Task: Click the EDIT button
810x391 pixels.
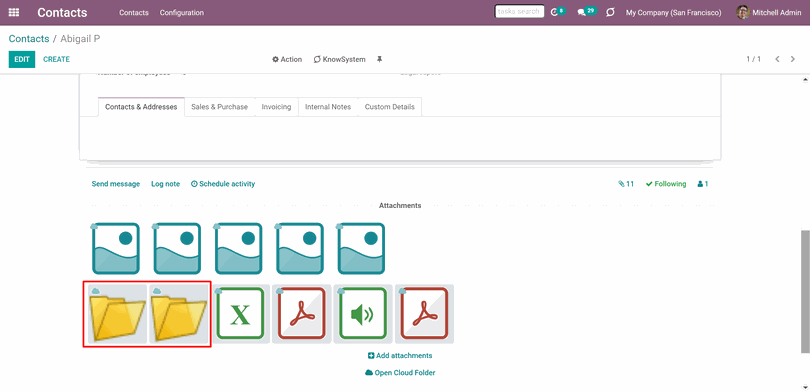Action: point(22,59)
